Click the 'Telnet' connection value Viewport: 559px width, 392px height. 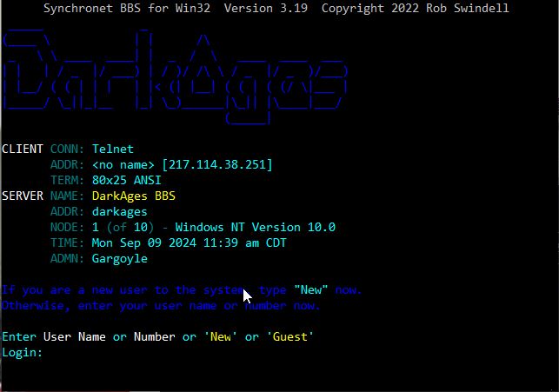[x=113, y=149]
